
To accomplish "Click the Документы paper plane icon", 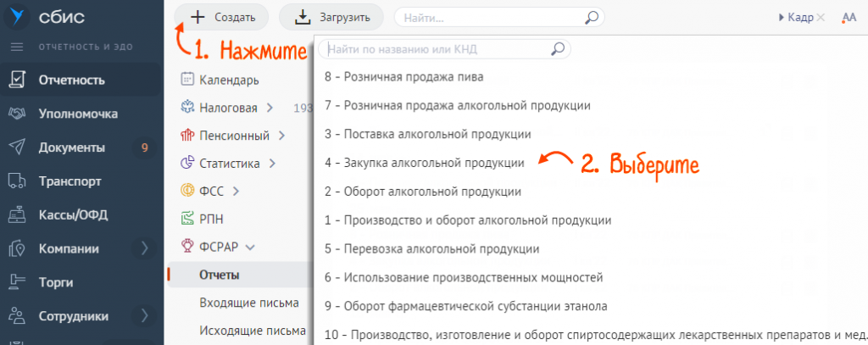I will (x=17, y=147).
